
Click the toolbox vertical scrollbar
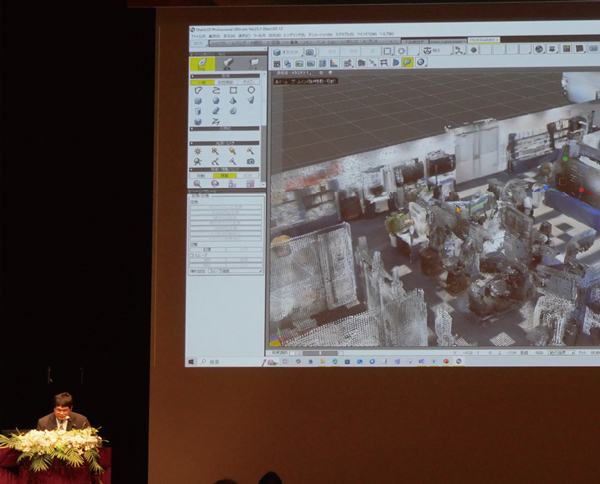[x=264, y=130]
